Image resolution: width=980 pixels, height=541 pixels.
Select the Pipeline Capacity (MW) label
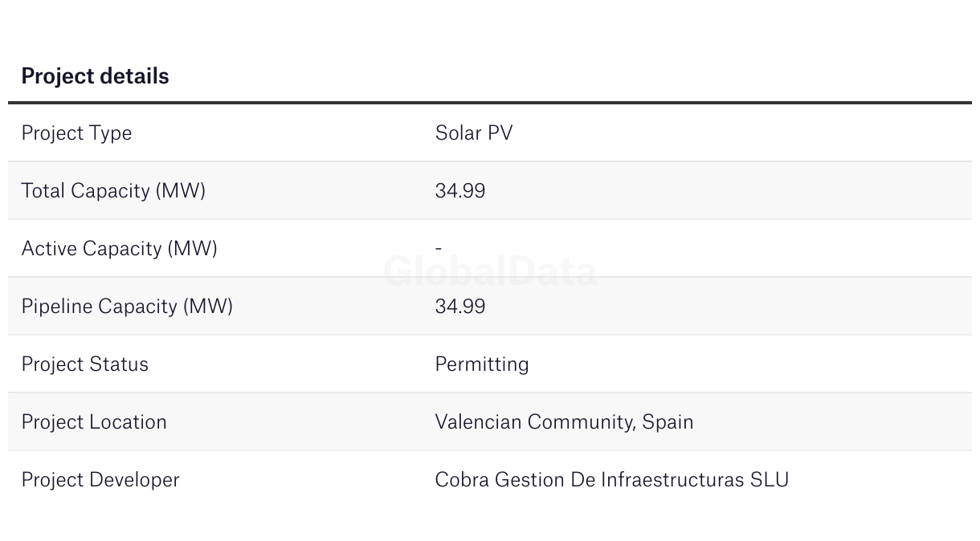pos(127,307)
